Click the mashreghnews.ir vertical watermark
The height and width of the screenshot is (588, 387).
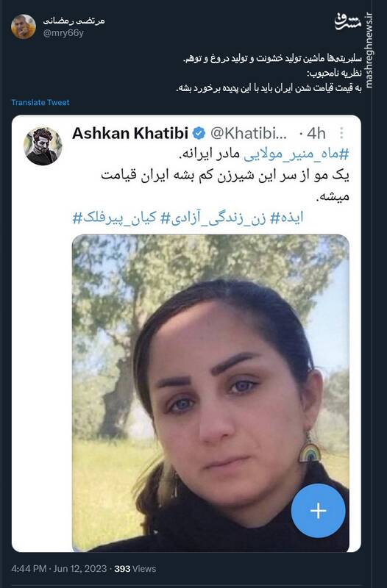tap(369, 50)
